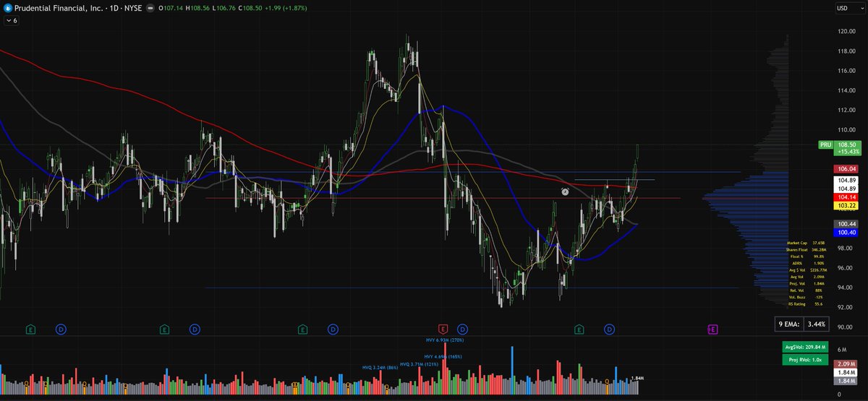Viewport: 868px width, 401px height.
Task: Click the leftmost green earnings E marker
Action: click(x=30, y=329)
